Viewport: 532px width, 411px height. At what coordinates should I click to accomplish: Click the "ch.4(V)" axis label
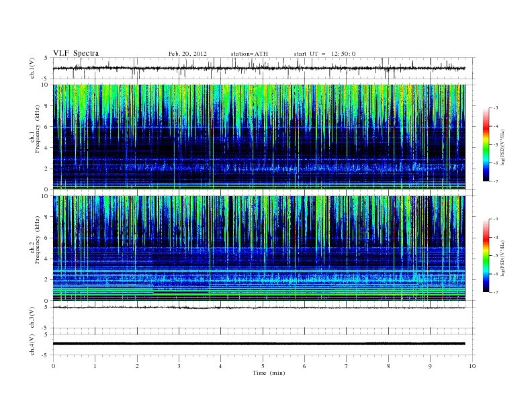pyautogui.click(x=32, y=345)
